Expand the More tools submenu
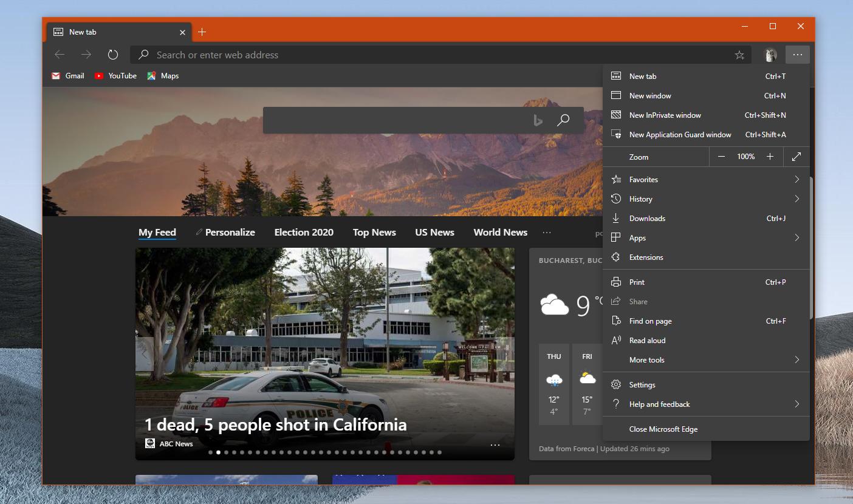Image resolution: width=853 pixels, height=504 pixels. [706, 360]
